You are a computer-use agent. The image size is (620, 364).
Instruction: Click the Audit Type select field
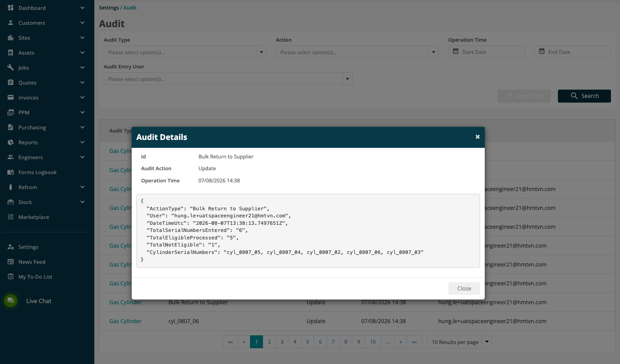(185, 52)
